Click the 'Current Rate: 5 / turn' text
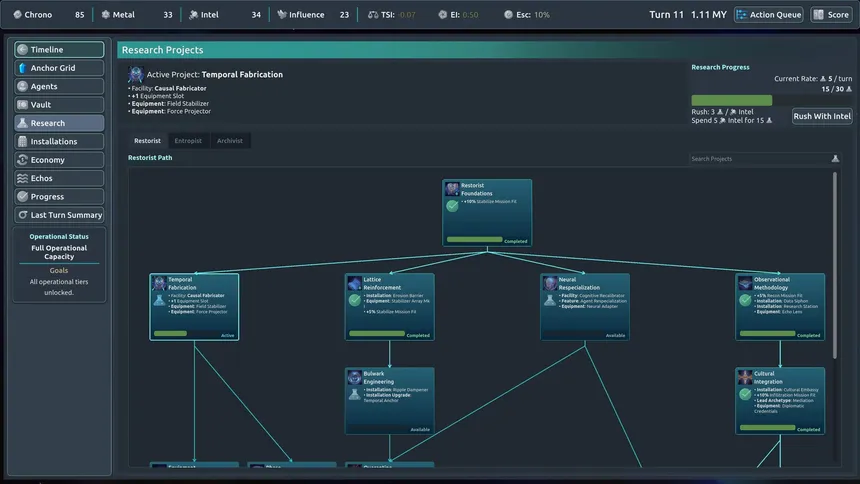This screenshot has width=860, height=484. tap(813, 79)
